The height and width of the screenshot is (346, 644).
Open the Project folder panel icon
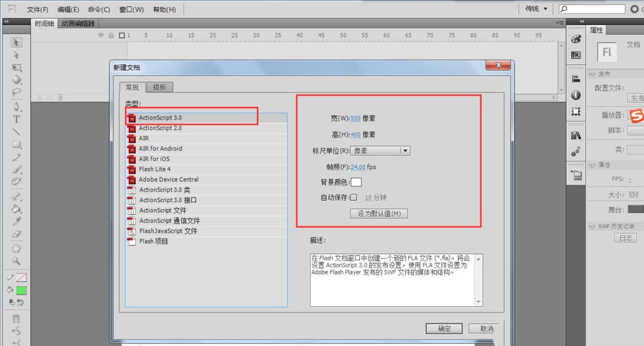click(576, 176)
